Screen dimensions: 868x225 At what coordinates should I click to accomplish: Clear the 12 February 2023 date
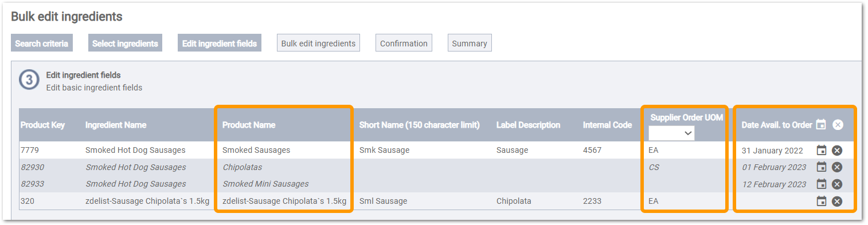tap(837, 184)
